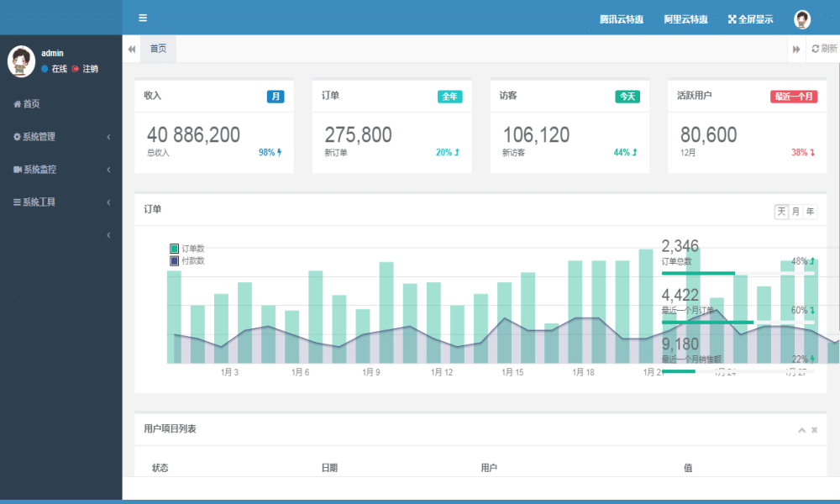Viewport: 840px width, 504px height.
Task: Click the 38% down-arrow icon
Action: 812,153
